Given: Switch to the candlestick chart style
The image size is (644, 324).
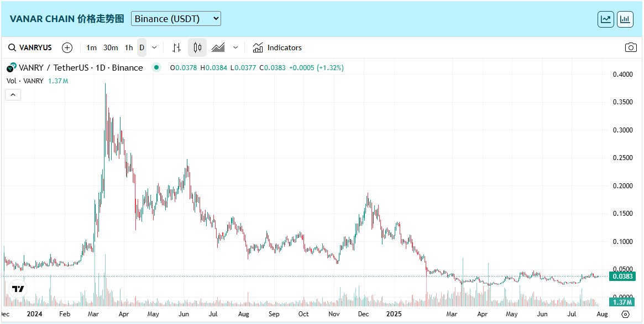Looking at the screenshot, I should pyautogui.click(x=197, y=47).
